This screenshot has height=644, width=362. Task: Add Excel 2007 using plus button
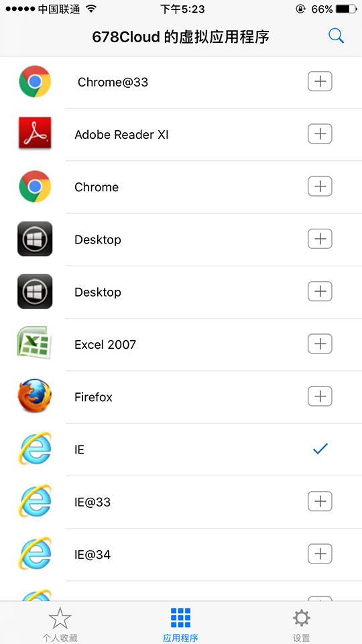[320, 344]
